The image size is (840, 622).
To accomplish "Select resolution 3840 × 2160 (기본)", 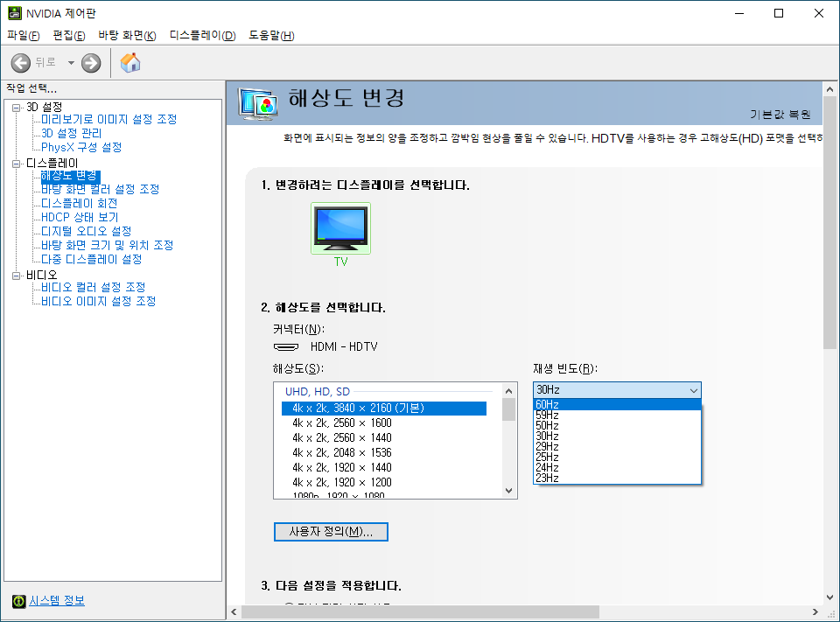I will (x=384, y=409).
